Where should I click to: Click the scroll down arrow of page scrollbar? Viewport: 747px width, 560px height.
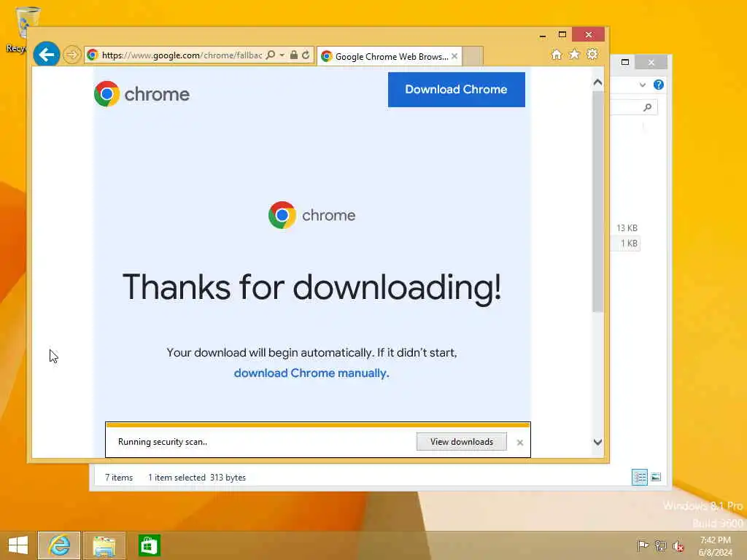click(x=597, y=442)
